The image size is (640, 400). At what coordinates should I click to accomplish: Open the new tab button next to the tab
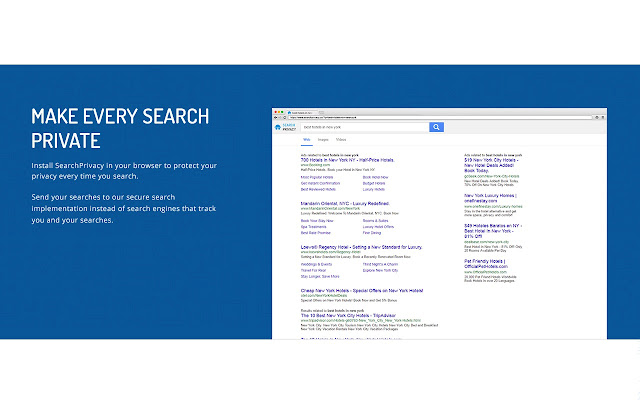322,112
